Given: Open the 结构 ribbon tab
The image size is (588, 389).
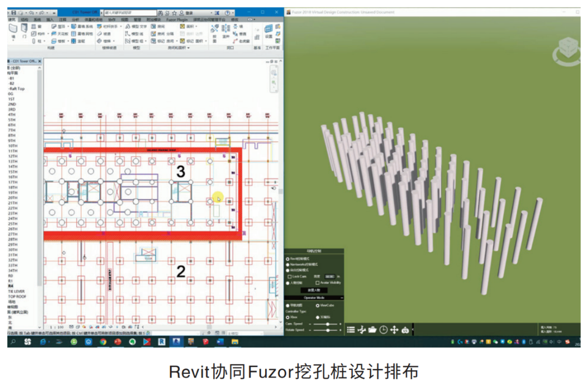Looking at the screenshot, I should (24, 20).
